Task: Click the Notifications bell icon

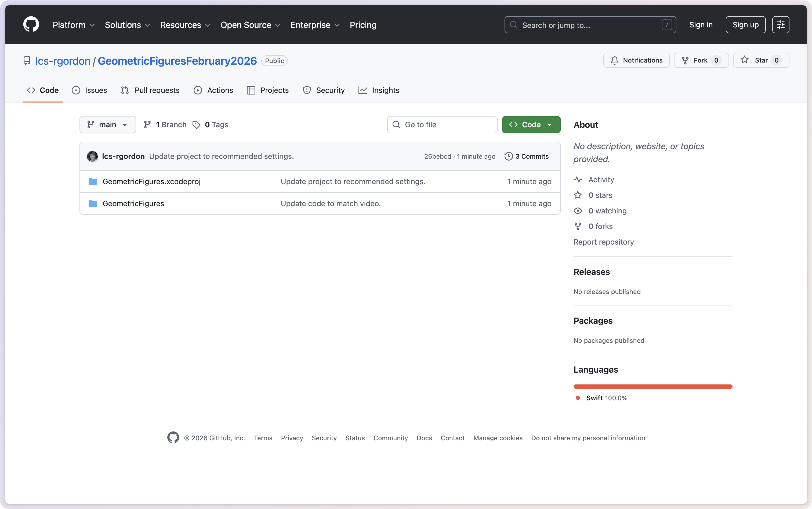Action: (x=614, y=60)
